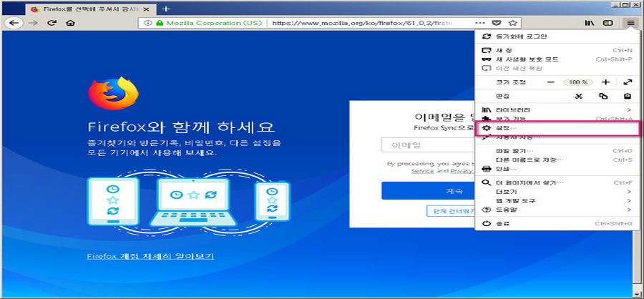Click the Copy icon in edit row
Viewport: 644px width, 299px height.
pyautogui.click(x=603, y=96)
